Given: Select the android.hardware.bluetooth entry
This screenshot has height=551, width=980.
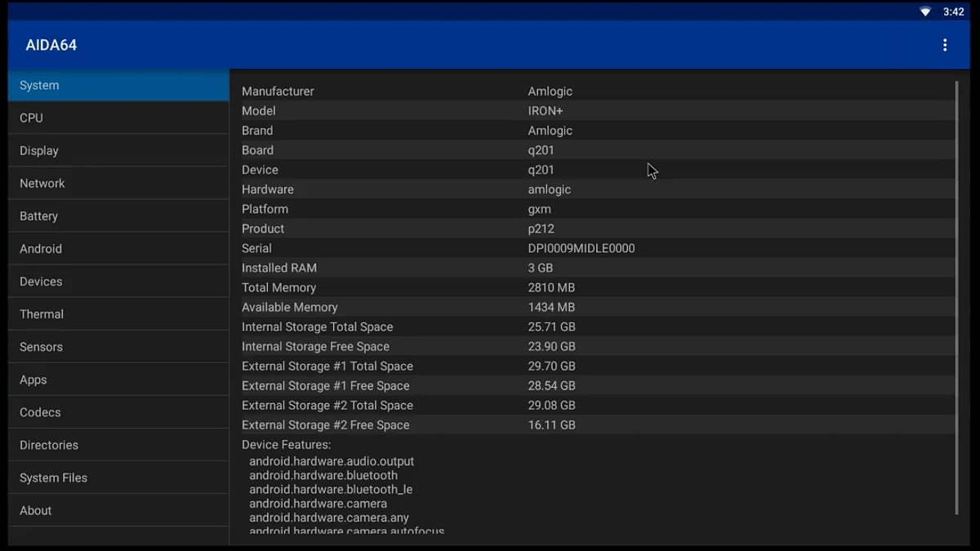Looking at the screenshot, I should point(323,475).
